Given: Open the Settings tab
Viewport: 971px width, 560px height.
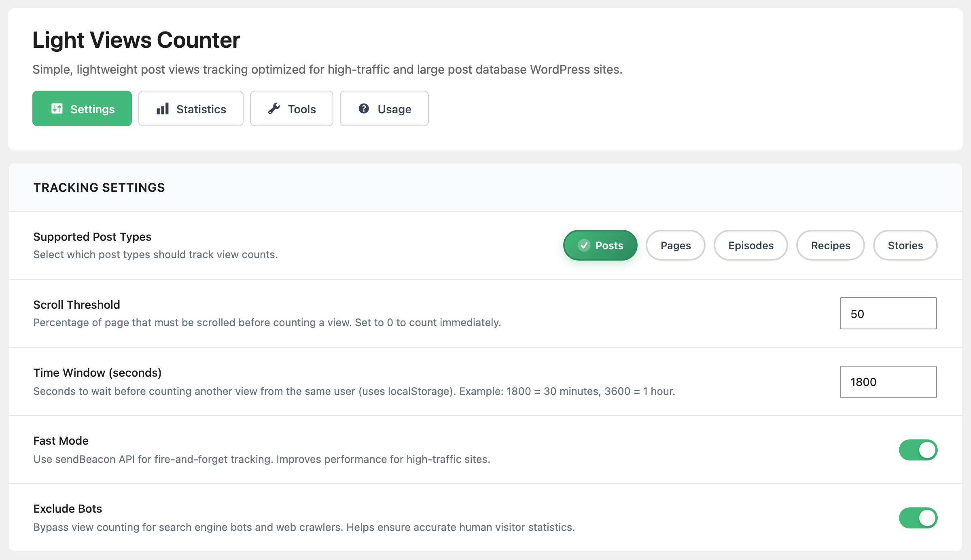Looking at the screenshot, I should [x=82, y=108].
